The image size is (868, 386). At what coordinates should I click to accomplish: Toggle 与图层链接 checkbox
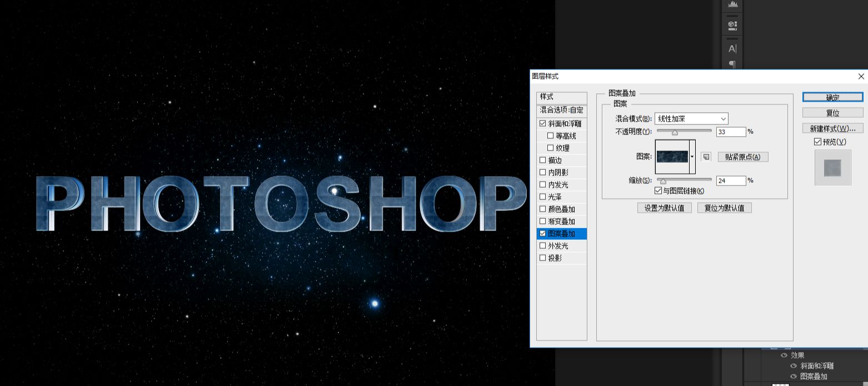(x=659, y=191)
